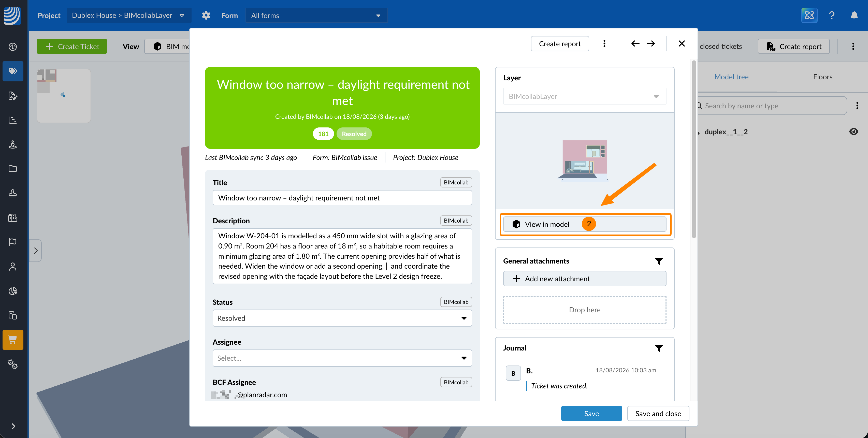The image size is (868, 438).
Task: Go to next ticket with right arrow
Action: [651, 44]
